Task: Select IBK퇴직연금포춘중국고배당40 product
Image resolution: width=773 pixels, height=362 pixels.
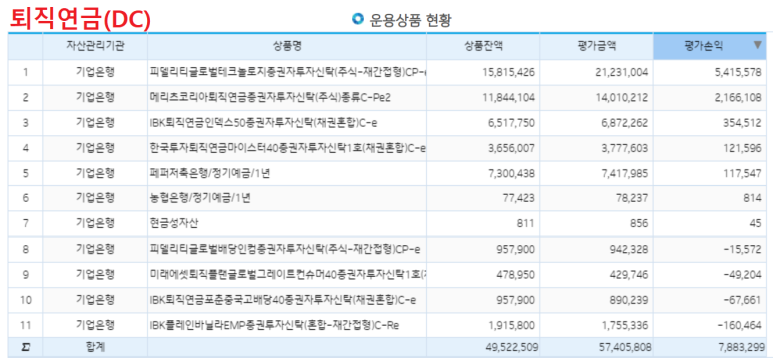Action: pyautogui.click(x=281, y=300)
